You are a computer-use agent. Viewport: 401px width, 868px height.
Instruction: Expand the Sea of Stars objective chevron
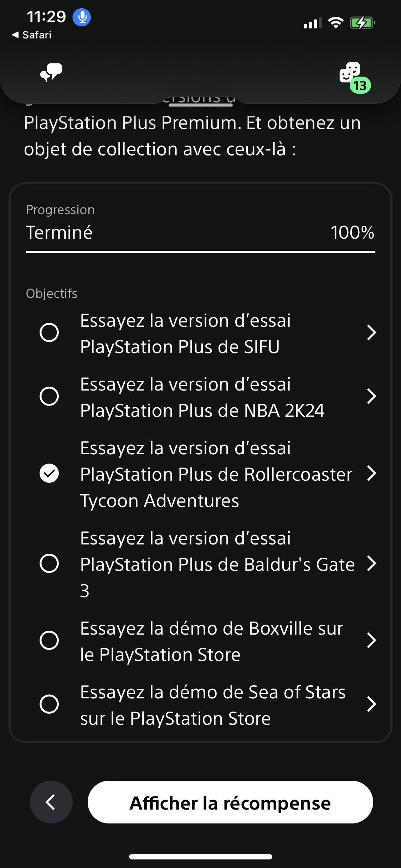coord(371,704)
